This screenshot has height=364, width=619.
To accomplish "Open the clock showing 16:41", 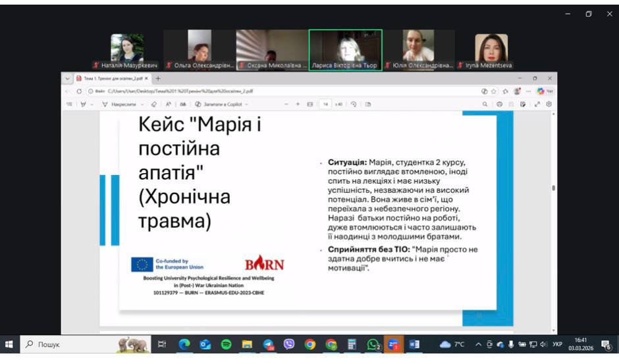I will [x=581, y=344].
